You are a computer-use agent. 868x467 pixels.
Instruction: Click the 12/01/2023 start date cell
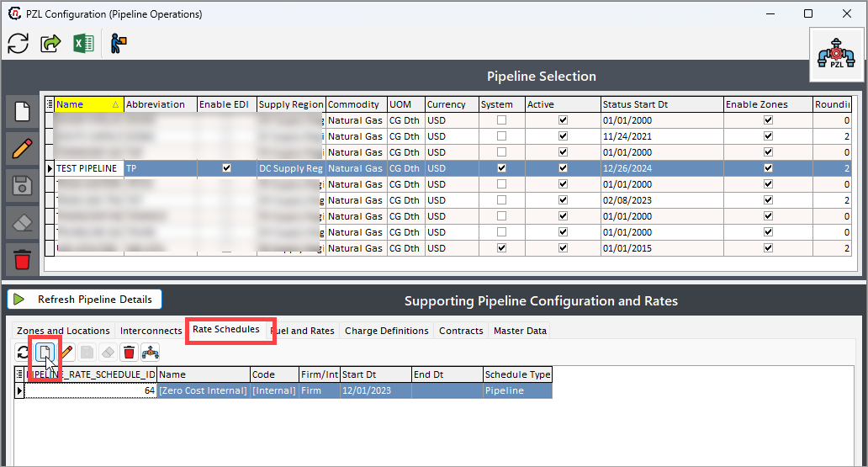[375, 390]
